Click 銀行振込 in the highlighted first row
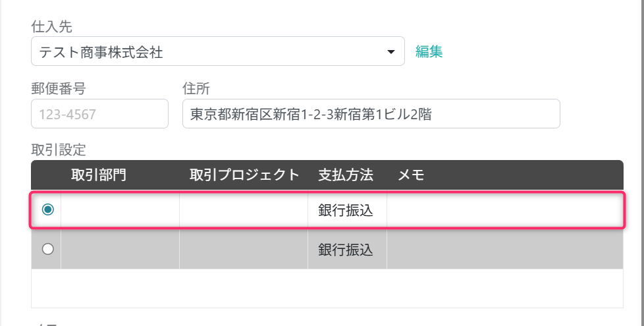 click(346, 211)
